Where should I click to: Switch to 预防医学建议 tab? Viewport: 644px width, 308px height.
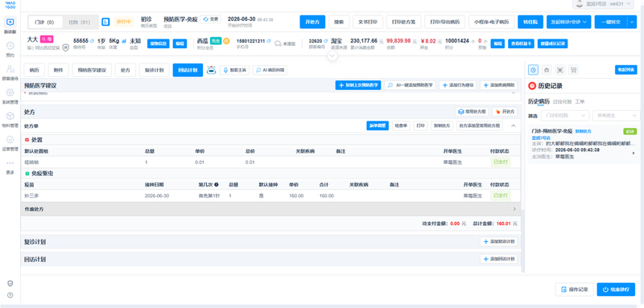click(92, 70)
